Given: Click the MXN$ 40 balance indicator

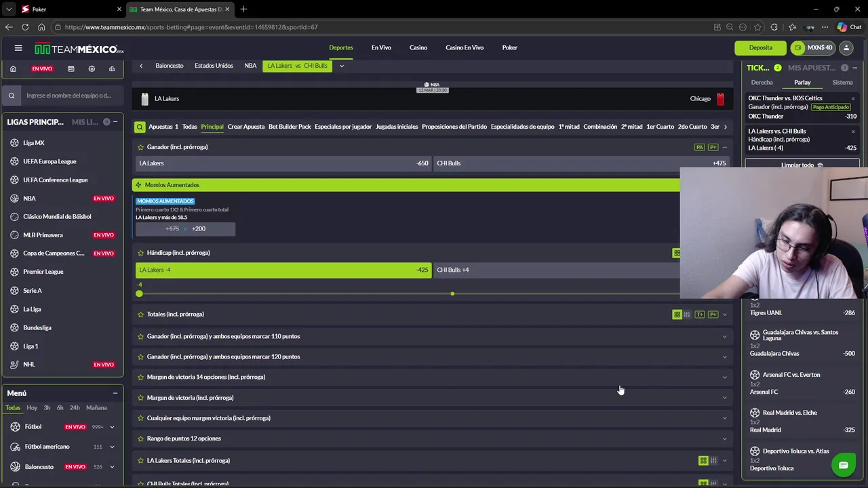Looking at the screenshot, I should tap(812, 48).
